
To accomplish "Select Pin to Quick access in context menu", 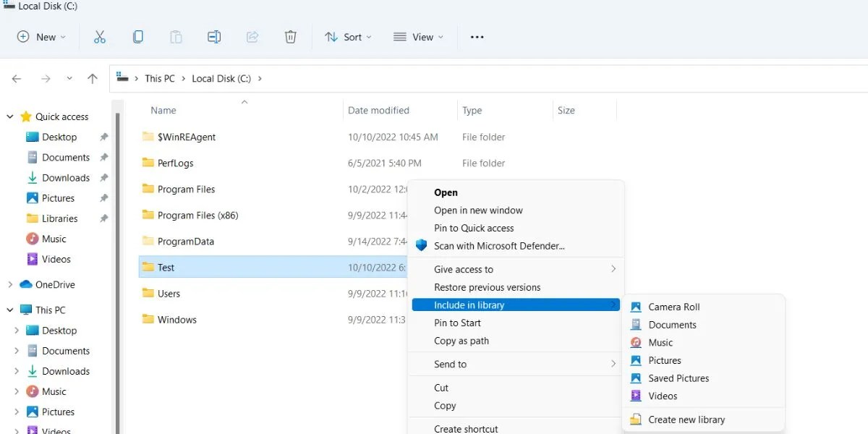I will click(474, 228).
